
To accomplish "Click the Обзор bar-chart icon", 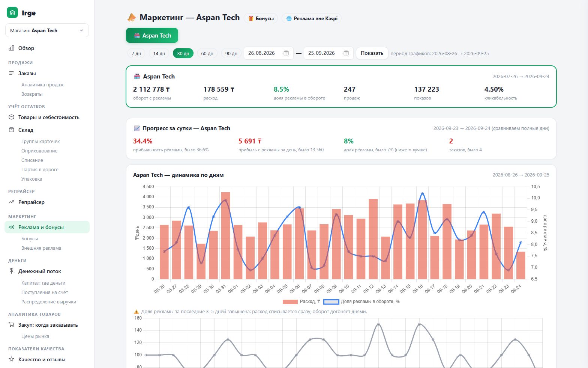I will (x=12, y=48).
